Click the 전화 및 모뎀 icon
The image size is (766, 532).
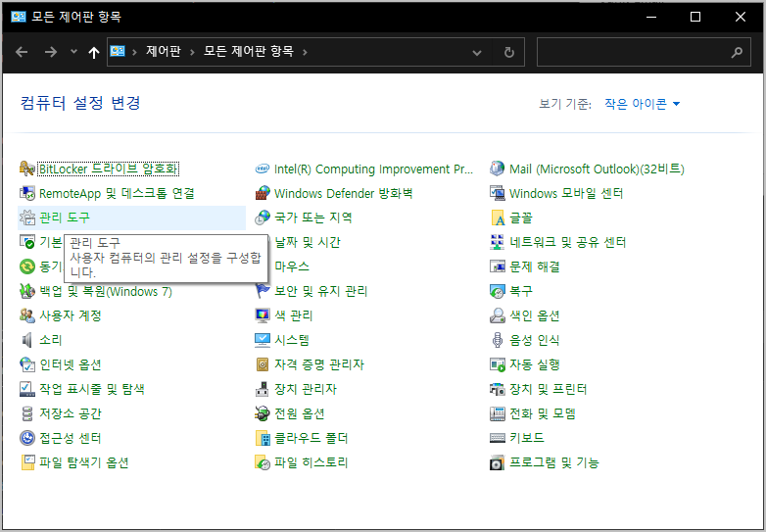pyautogui.click(x=497, y=413)
